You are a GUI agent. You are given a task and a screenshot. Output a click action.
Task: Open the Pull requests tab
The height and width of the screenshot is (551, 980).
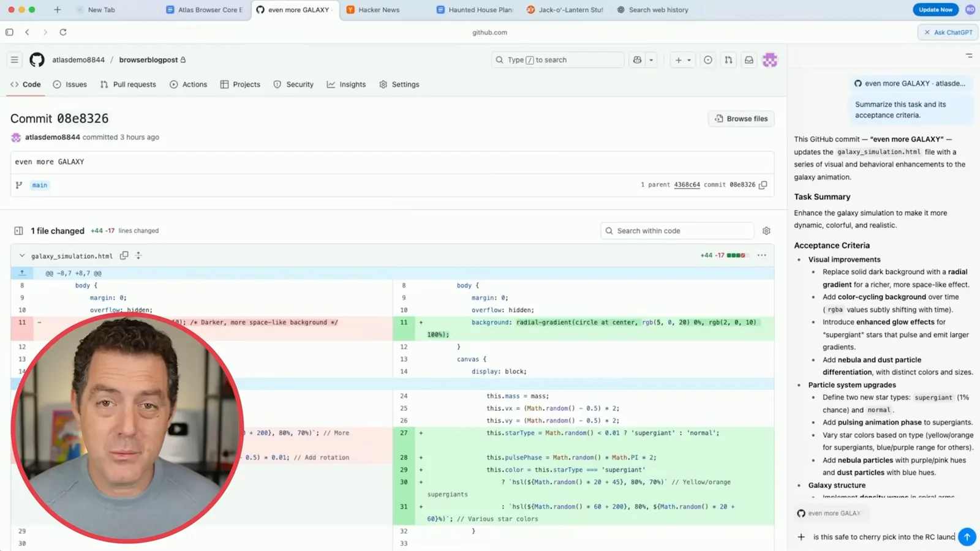(128, 84)
